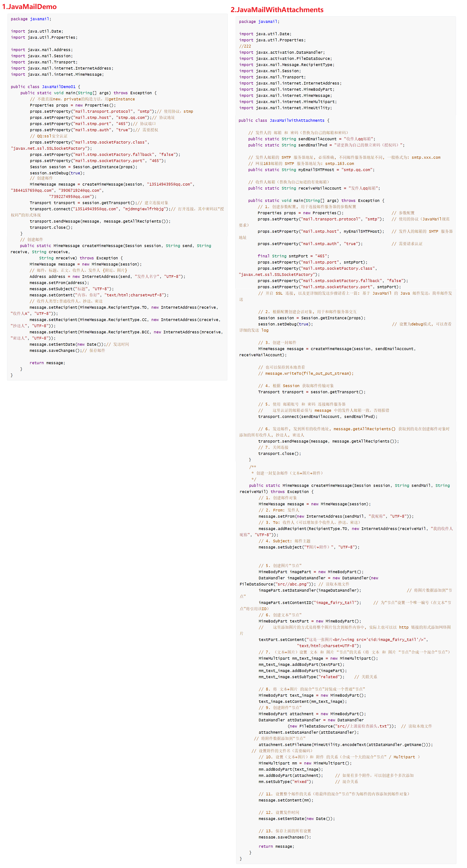Click 'import javax.activation.DataHandler;' line
Viewport: 467px width, 868px height.
click(282, 53)
